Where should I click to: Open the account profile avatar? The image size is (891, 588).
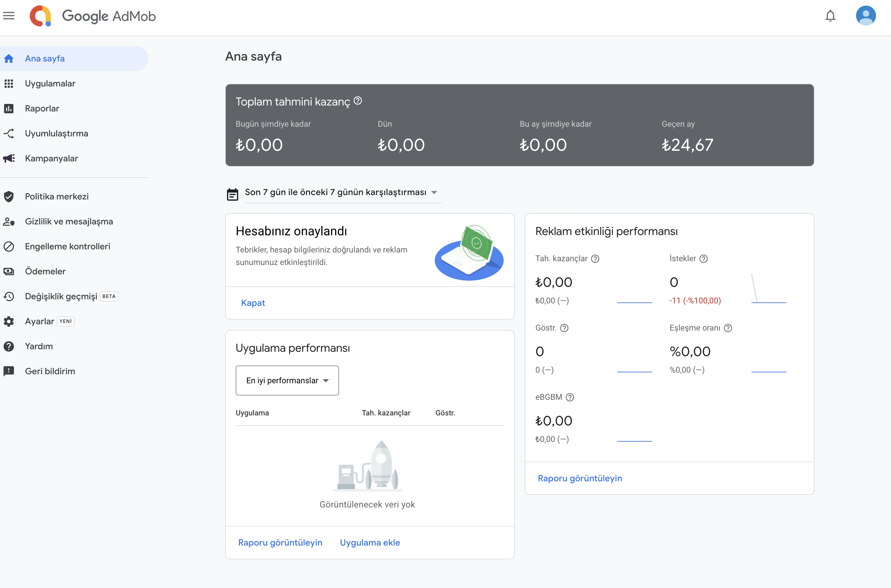pyautogui.click(x=865, y=16)
